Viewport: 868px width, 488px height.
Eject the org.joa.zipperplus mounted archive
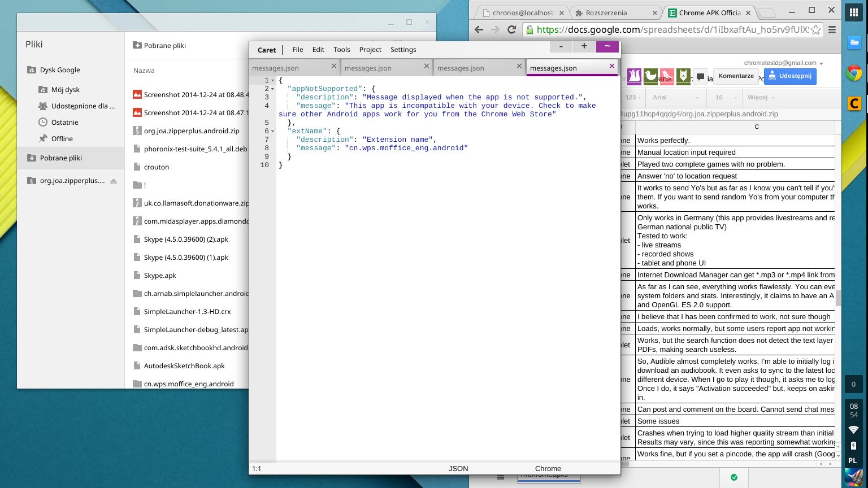(x=114, y=181)
